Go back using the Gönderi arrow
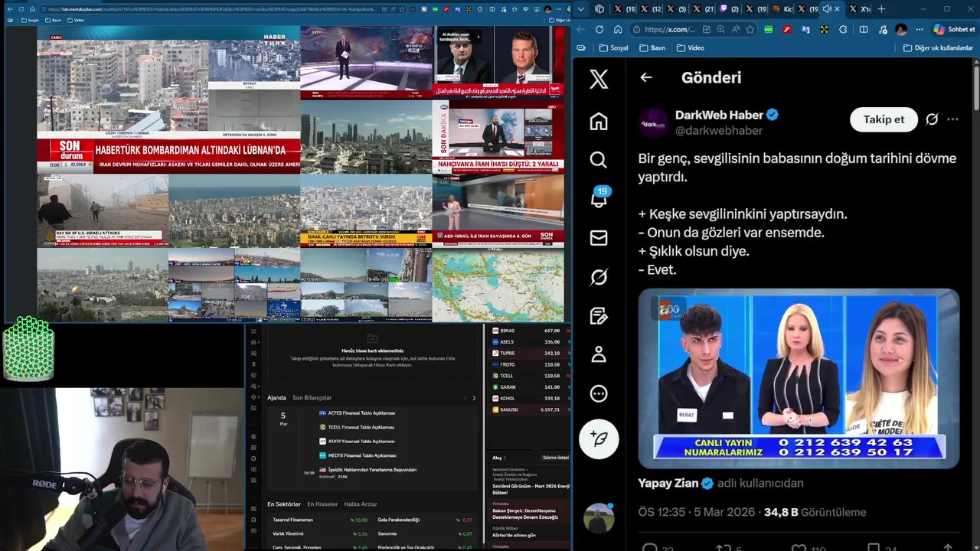980x551 pixels. pyautogui.click(x=646, y=77)
